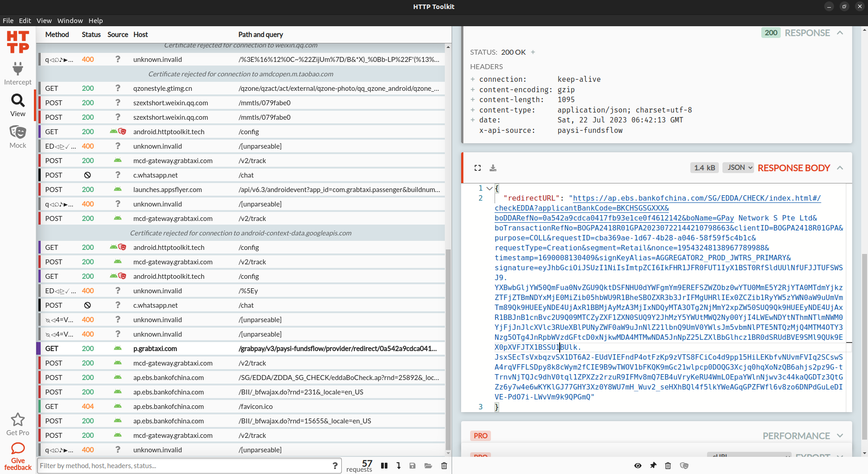Select GET qzonestyle.gtimg.cn request row
Image resolution: width=868 pixels, height=474 pixels.
pos(241,88)
